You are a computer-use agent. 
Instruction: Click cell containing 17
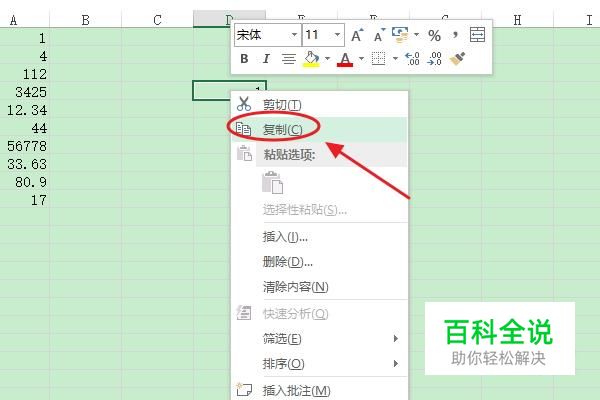click(24, 200)
